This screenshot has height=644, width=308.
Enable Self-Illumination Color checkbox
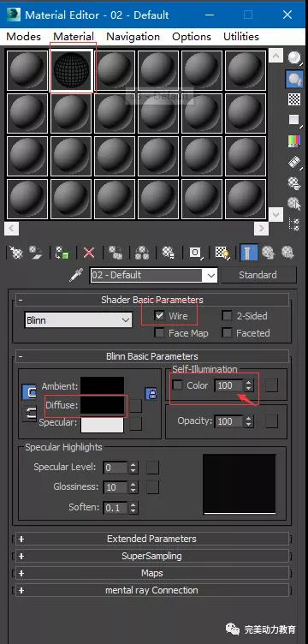(x=178, y=385)
